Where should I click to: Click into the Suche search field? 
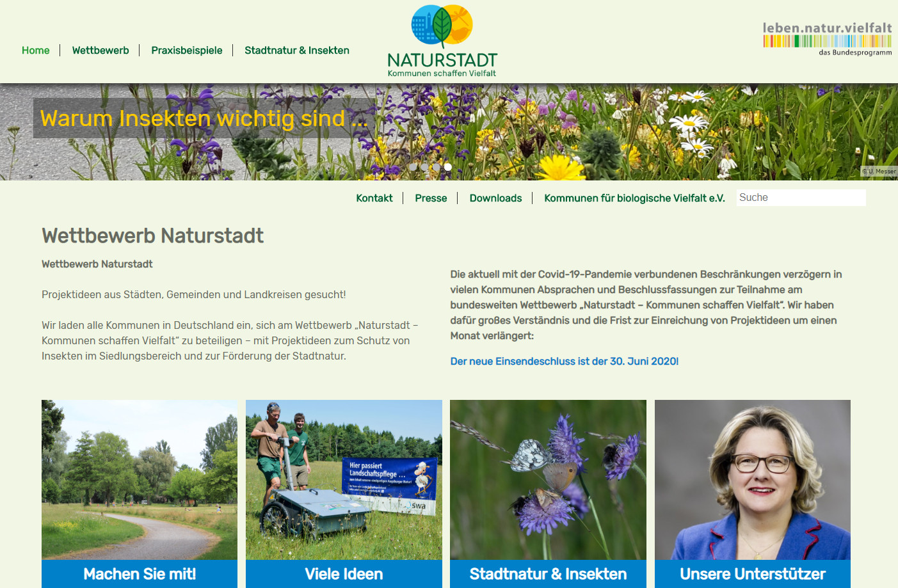801,198
